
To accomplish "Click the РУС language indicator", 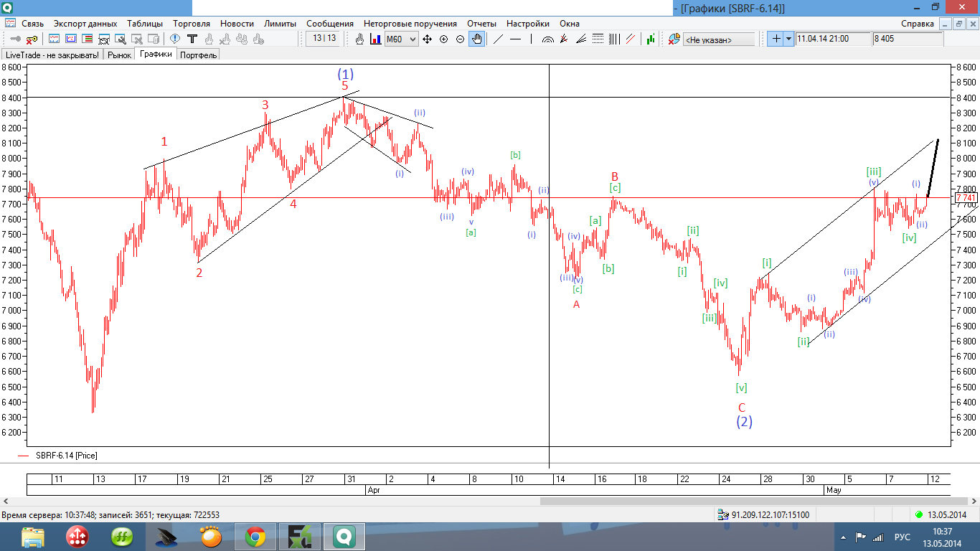I will [902, 537].
